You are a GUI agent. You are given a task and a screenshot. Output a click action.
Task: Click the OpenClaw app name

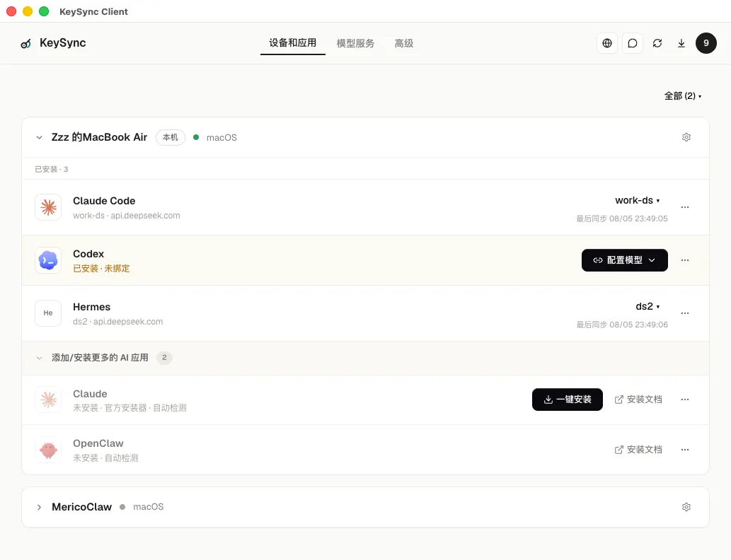coord(98,443)
